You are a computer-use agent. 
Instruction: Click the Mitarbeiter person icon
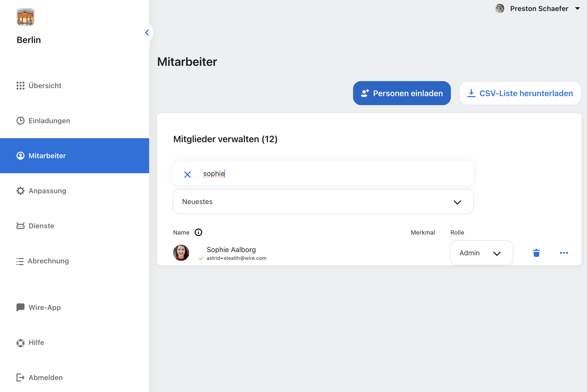[21, 156]
